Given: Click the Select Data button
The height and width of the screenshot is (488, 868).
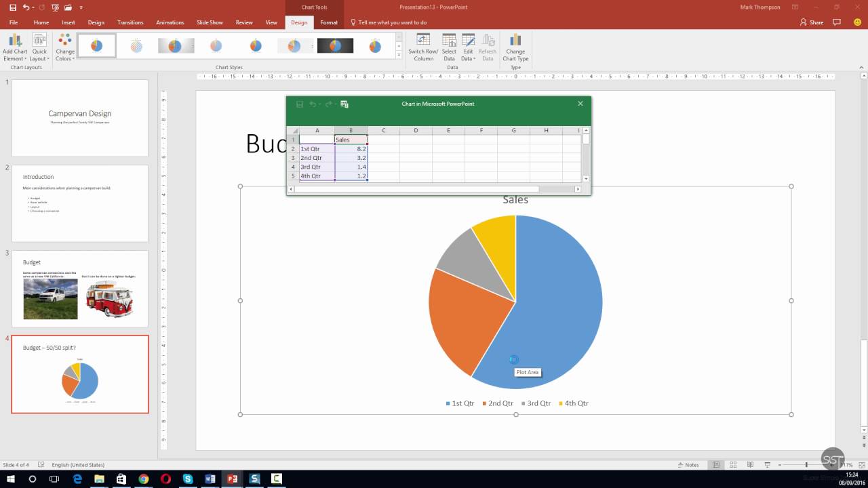Looking at the screenshot, I should [x=449, y=47].
